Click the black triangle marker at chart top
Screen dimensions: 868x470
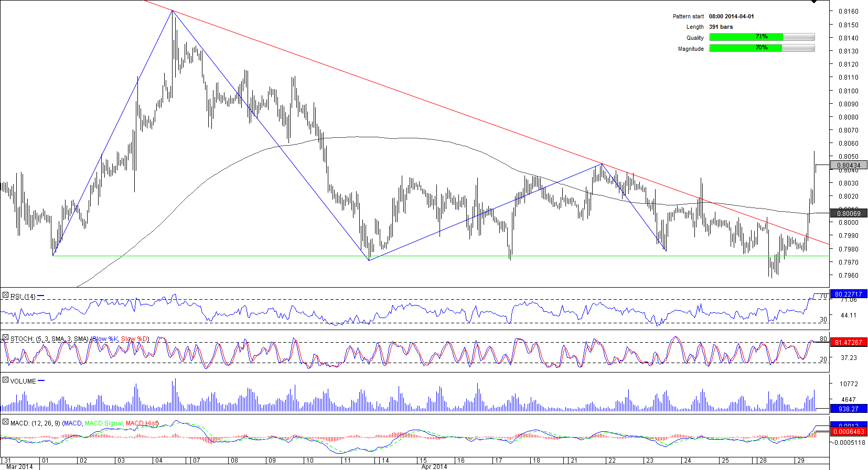(x=814, y=2)
